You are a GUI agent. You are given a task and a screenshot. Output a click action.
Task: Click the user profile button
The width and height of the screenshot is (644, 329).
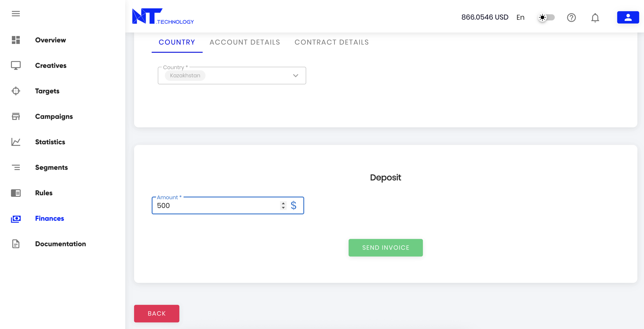coord(628,17)
